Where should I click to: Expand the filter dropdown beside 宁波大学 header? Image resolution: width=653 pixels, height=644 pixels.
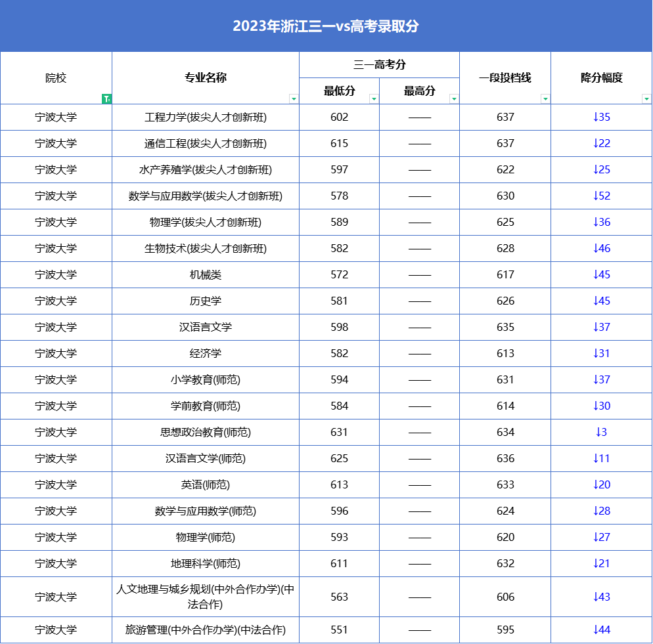107,98
